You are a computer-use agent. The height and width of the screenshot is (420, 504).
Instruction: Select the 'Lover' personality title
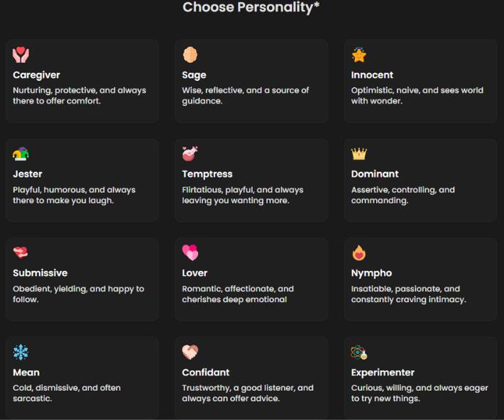pos(195,273)
